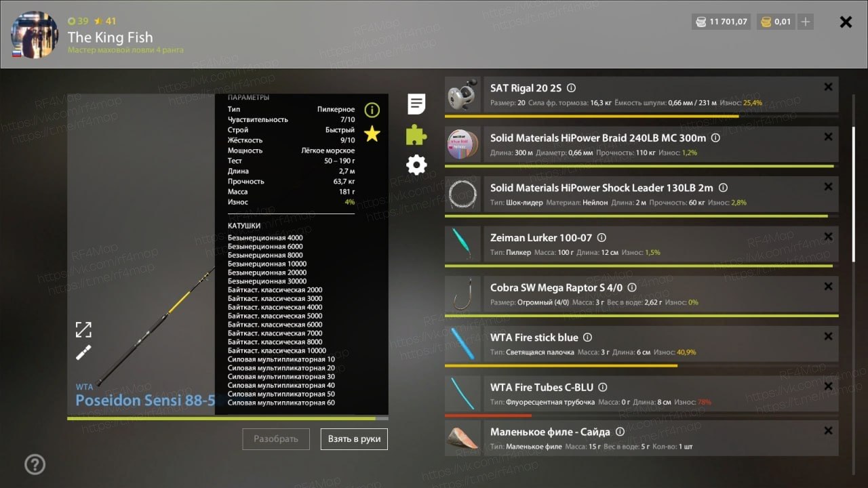This screenshot has height=488, width=868.
Task: Expand the rod image to fullscreen
Action: (83, 329)
